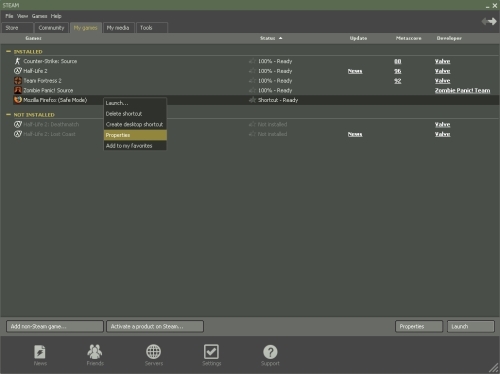Click the navigation forward arrow
Viewport: 500px width, 374px height.
(x=493, y=21)
